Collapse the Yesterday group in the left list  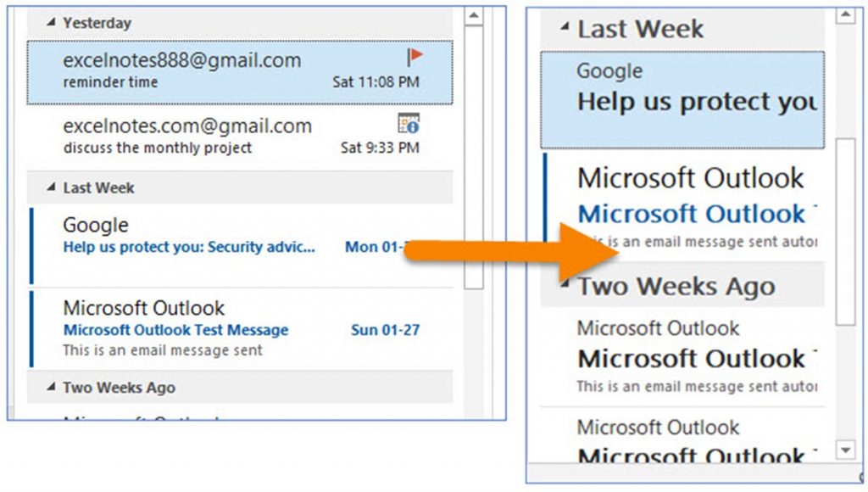[52, 23]
